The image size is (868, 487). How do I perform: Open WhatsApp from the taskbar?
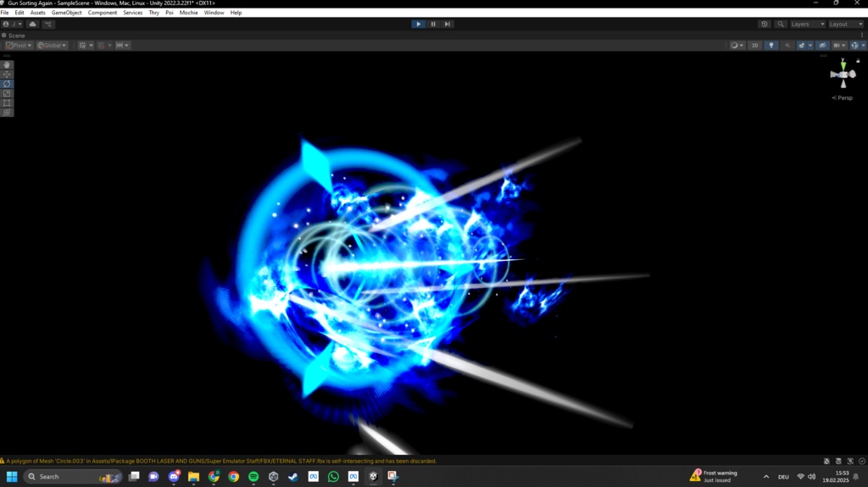(333, 476)
